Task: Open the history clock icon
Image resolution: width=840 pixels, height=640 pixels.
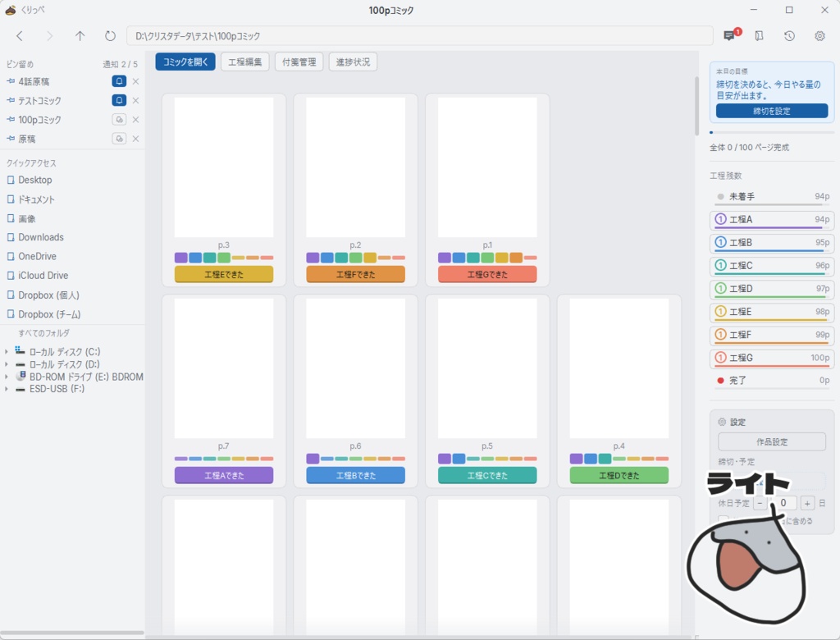Action: coord(789,36)
